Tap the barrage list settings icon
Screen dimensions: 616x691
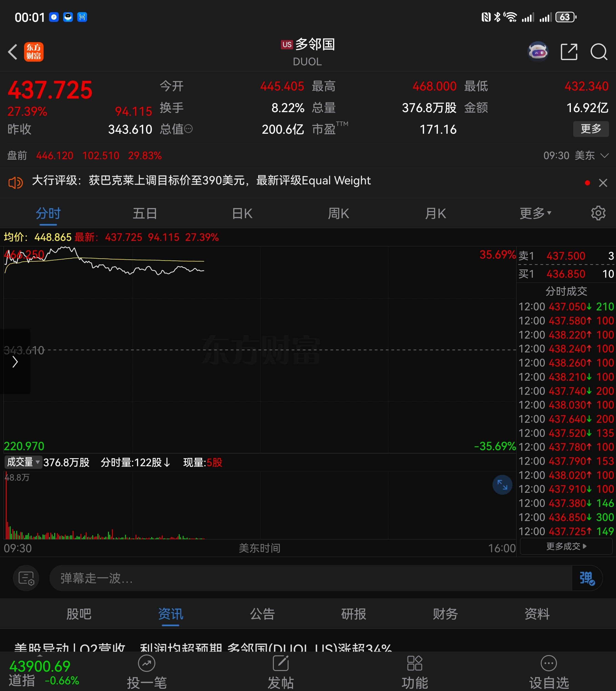tap(26, 578)
